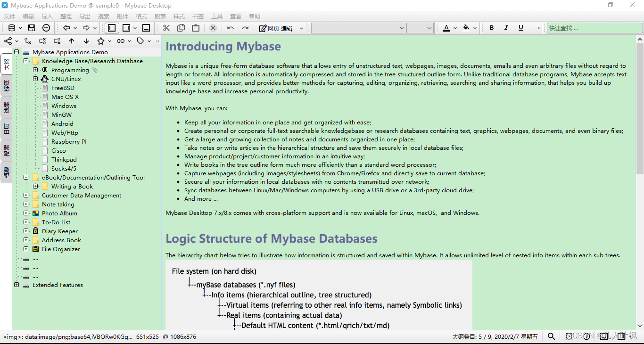
Task: Navigate forward with right arrow icon
Action: (86, 28)
